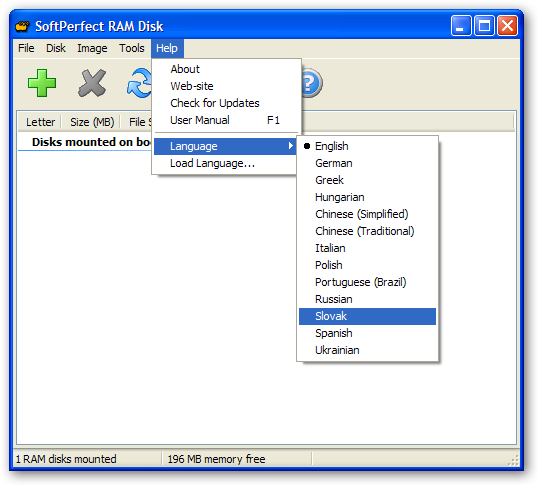Select the highlighted Slovak language
This screenshot has height=485, width=538.
tap(367, 316)
